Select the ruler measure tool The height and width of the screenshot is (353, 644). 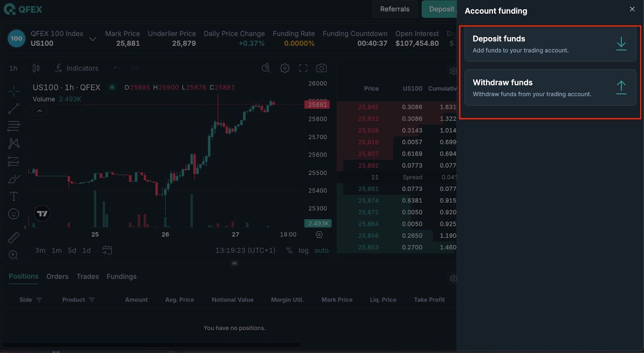coord(14,238)
